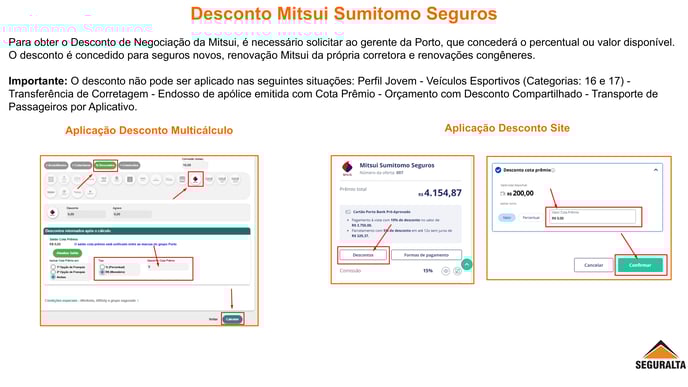Screen dimensions: 688x387
Task: Select the % (Percentual) radio option
Action: 102,267
